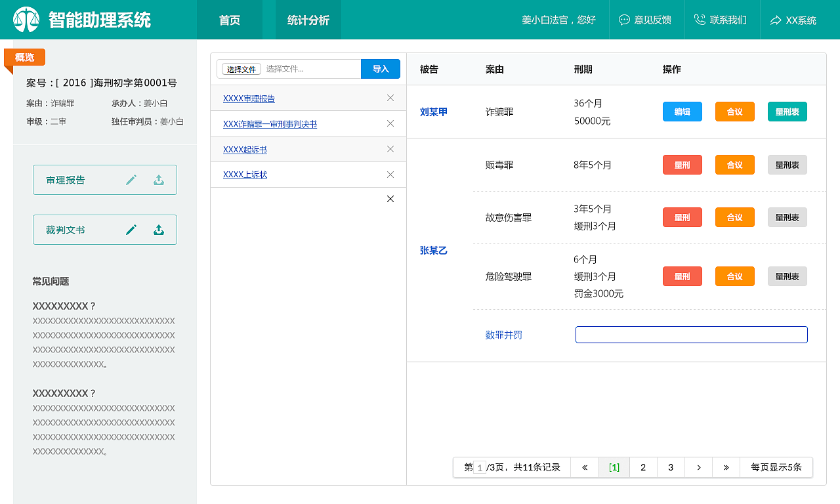Image resolution: width=840 pixels, height=504 pixels.
Task: Click 合议 button in the 贩毒罪 row
Action: pyautogui.click(x=735, y=165)
